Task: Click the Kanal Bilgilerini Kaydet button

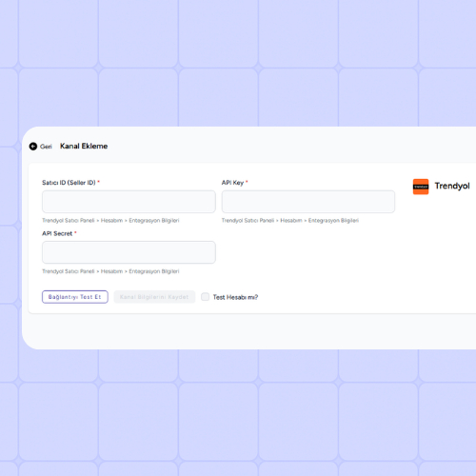Action: point(154,297)
